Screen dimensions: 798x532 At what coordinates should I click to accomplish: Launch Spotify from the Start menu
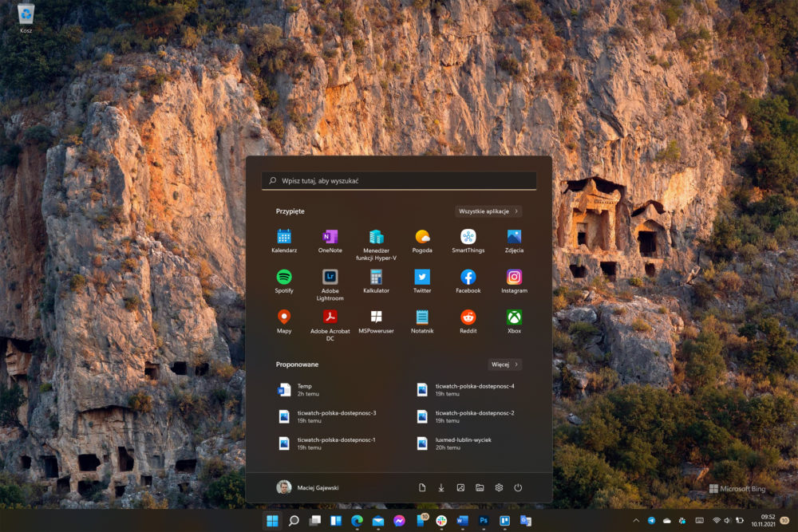click(x=284, y=282)
